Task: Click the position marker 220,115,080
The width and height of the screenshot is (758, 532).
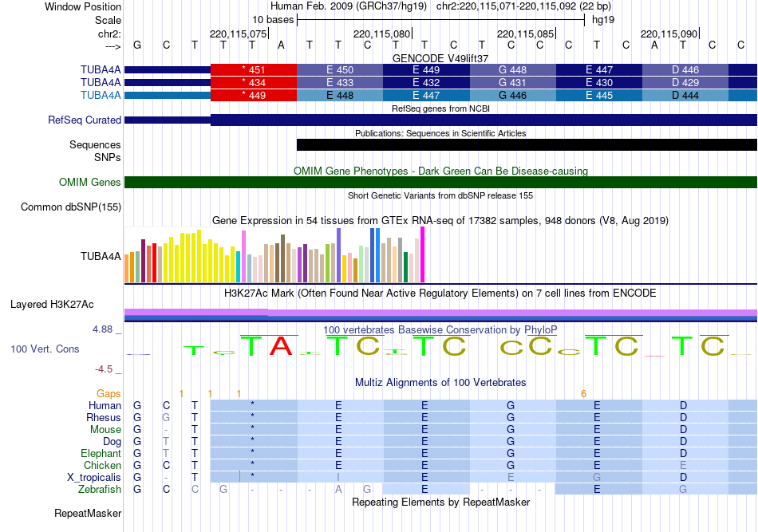Action: click(x=382, y=33)
